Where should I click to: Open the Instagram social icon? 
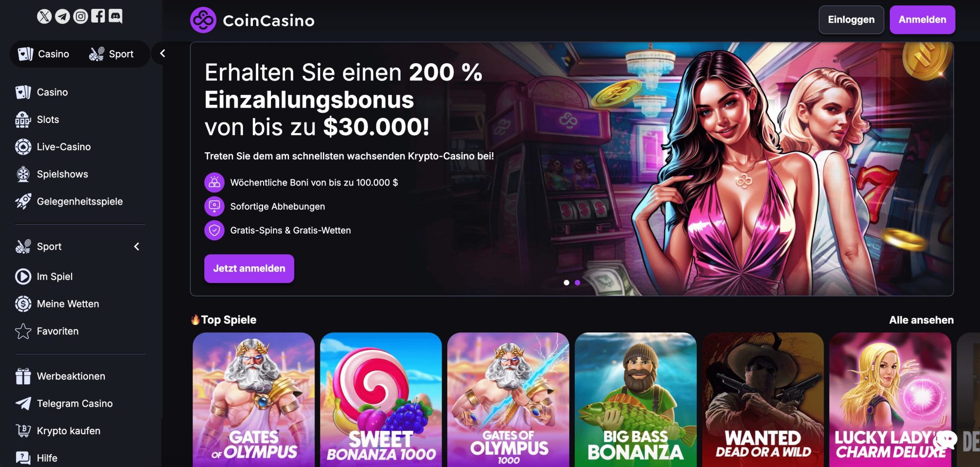tap(80, 16)
